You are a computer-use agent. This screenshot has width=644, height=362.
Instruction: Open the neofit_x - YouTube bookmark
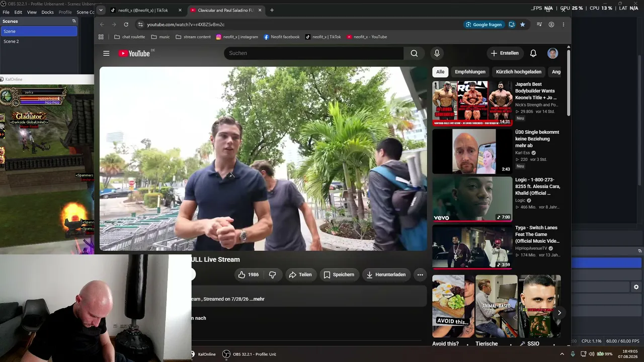366,37
